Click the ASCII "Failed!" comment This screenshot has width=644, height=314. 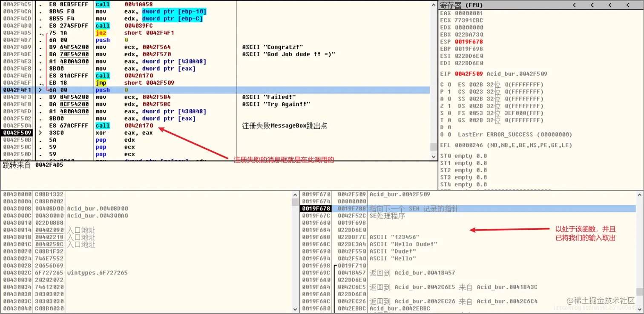tap(269, 97)
